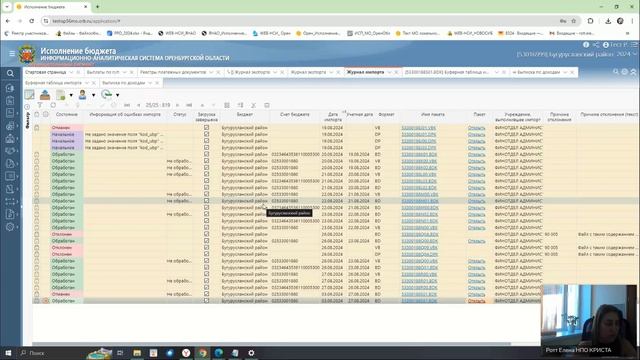Click 'Открыть' link in selected bottom row
This screenshot has width=640, height=360.
click(x=476, y=301)
